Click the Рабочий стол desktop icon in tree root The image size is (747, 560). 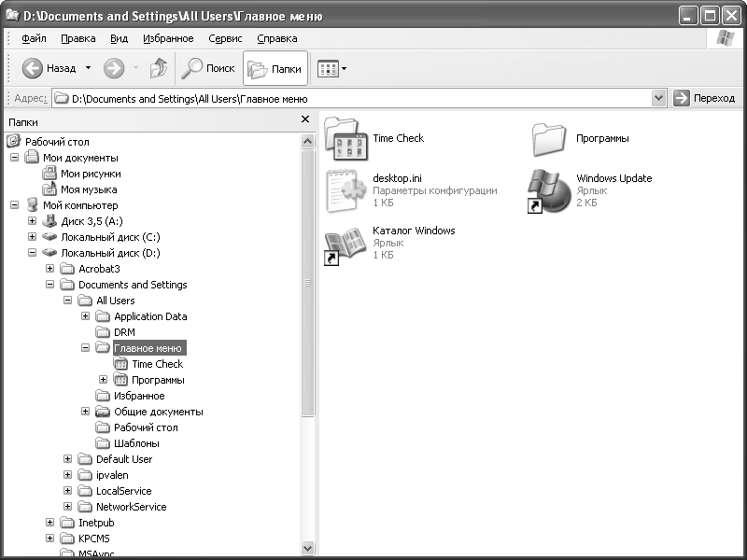pos(14,141)
